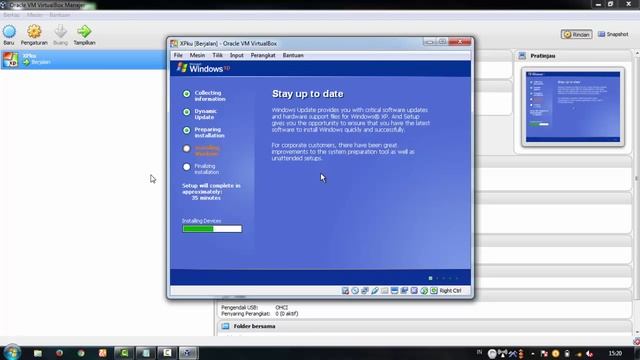Open the Windows Start orb
640x360 pixels.
click(11, 353)
